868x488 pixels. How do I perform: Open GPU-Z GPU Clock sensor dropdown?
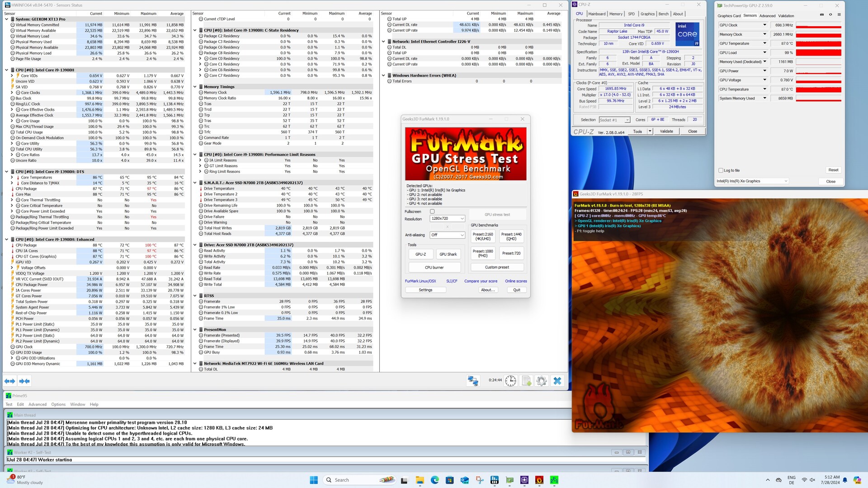click(765, 25)
